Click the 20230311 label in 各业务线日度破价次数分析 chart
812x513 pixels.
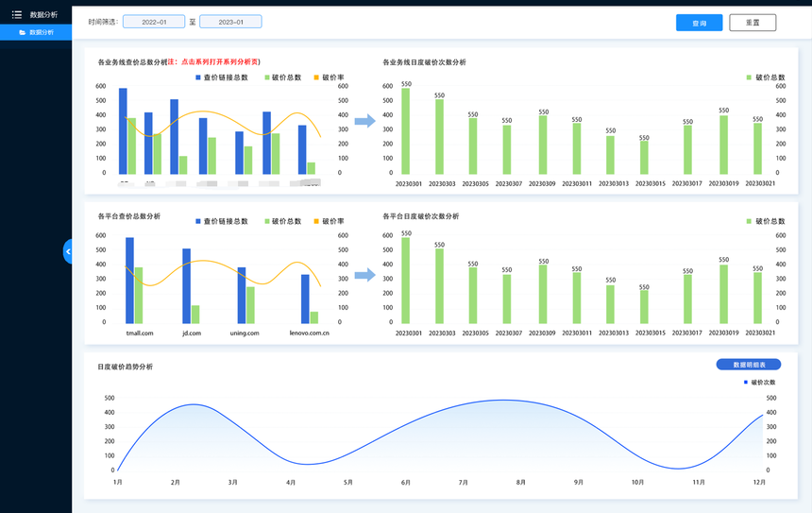[576, 184]
